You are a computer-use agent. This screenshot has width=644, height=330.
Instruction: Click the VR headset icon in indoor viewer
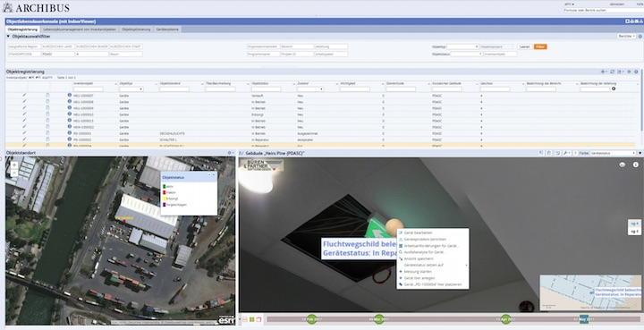pos(623,165)
